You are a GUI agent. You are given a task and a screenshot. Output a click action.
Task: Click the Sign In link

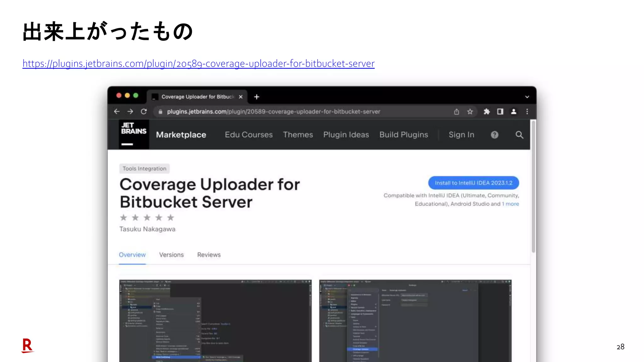tap(461, 135)
